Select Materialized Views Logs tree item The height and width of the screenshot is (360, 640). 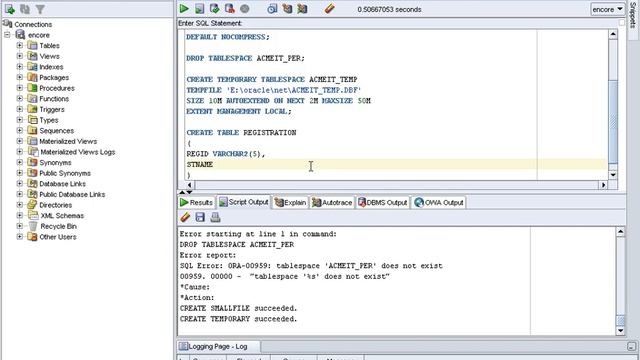coord(78,151)
